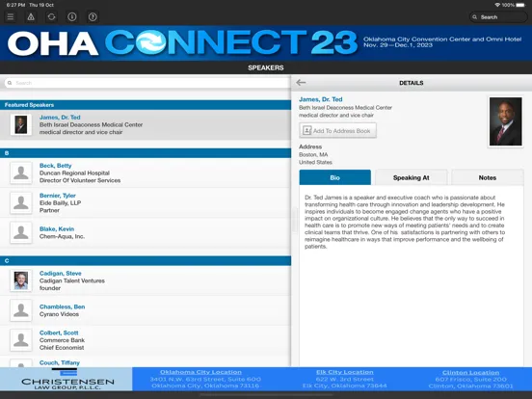Open speaker Chambless, Ben
This screenshot has width=532, height=399.
pos(146,310)
